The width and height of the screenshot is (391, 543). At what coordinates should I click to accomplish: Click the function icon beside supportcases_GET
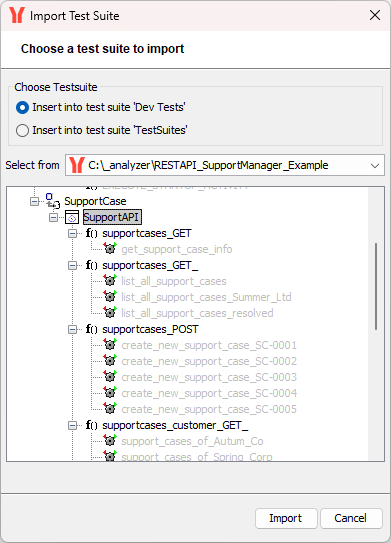point(92,233)
